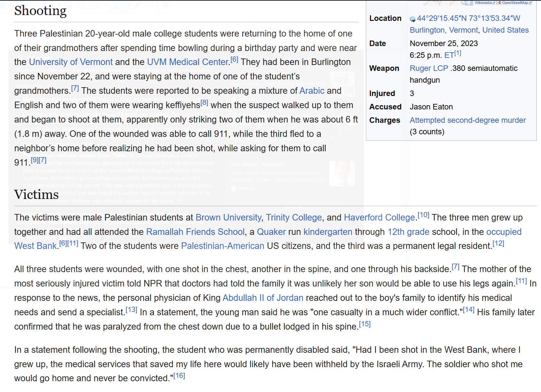This screenshot has height=392, width=541.
Task: Jump to reference [11] after 'legs again'
Action: click(x=521, y=281)
